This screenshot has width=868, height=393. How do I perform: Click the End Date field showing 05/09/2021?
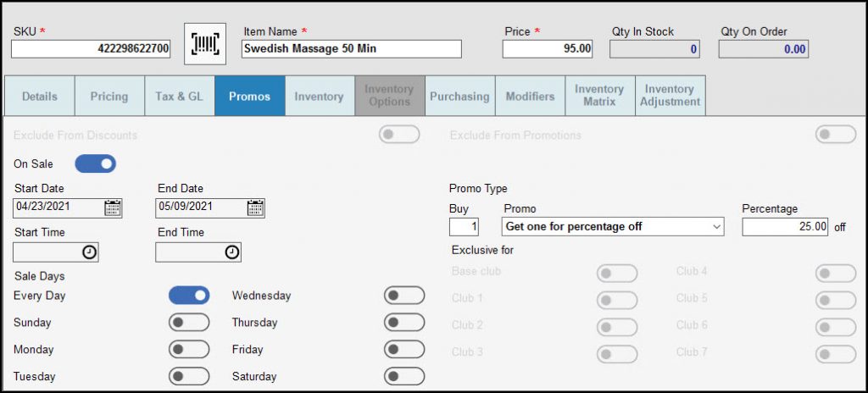[210, 208]
